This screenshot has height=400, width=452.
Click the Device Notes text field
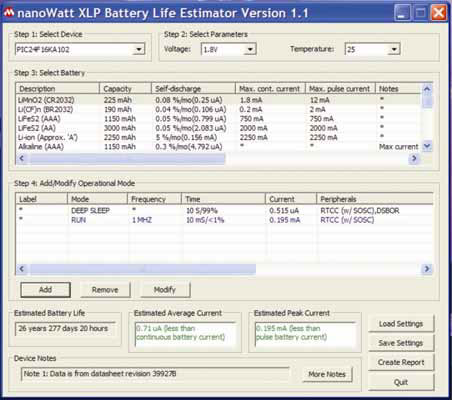click(155, 374)
